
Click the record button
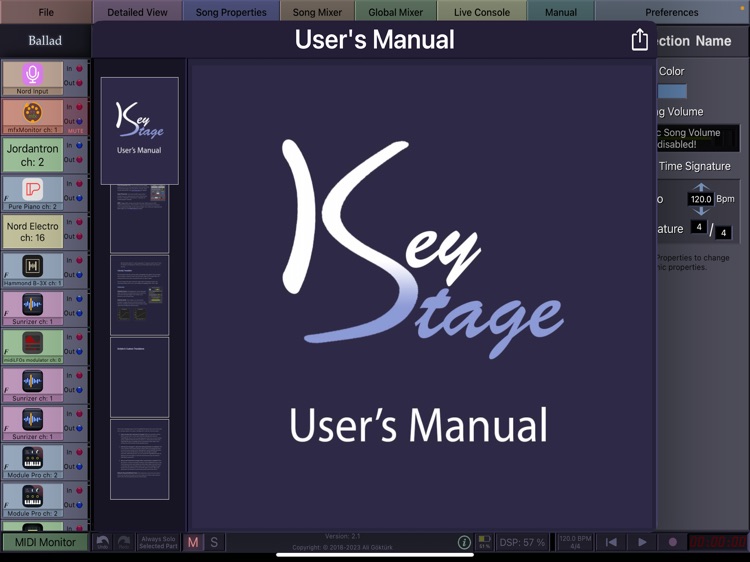point(672,542)
